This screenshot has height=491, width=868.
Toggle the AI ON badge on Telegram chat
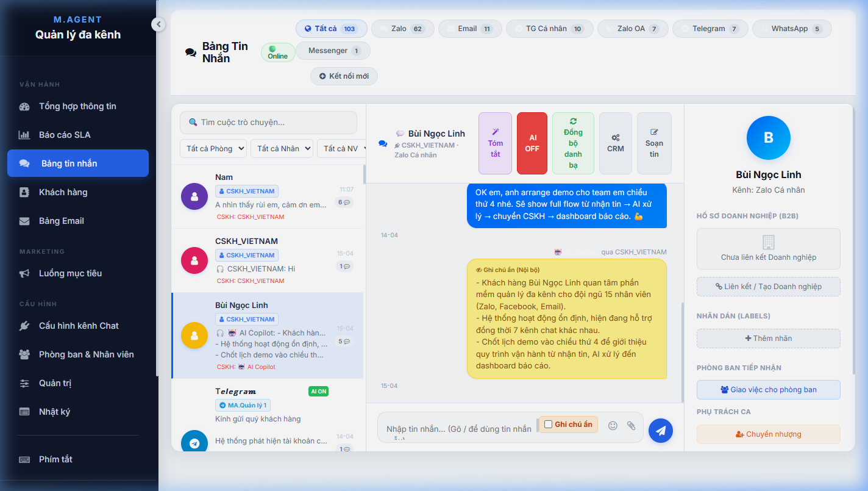319,392
